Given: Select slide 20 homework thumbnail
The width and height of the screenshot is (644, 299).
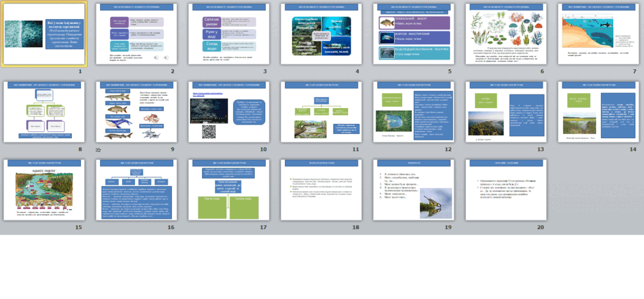Looking at the screenshot, I should coord(506,190).
